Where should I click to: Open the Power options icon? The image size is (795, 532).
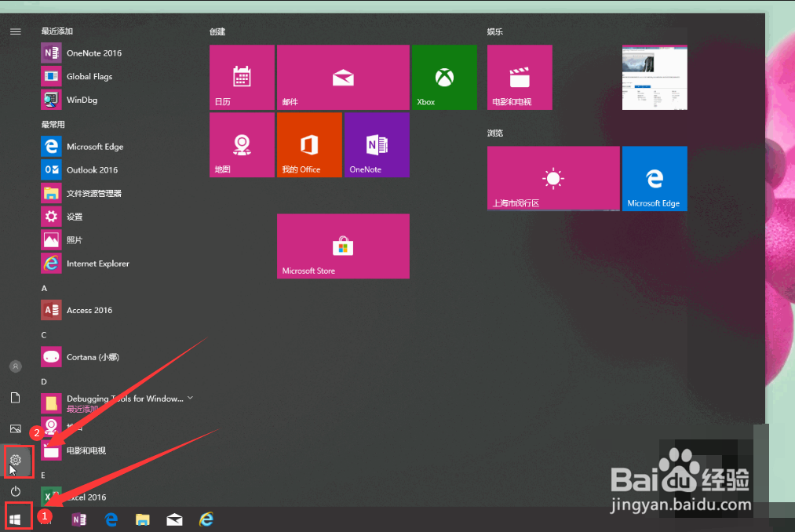tap(16, 491)
